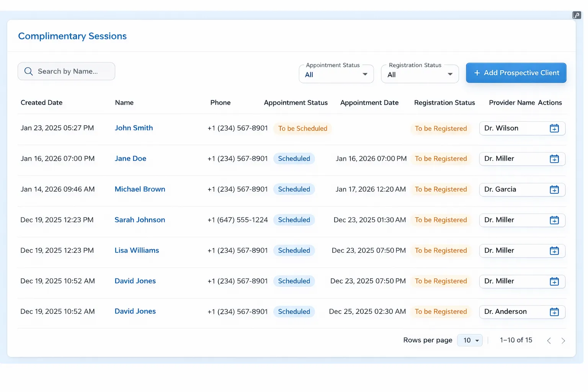Click the calendar icon in Michael Brown's row
The width and height of the screenshot is (588, 392).
(x=554, y=189)
